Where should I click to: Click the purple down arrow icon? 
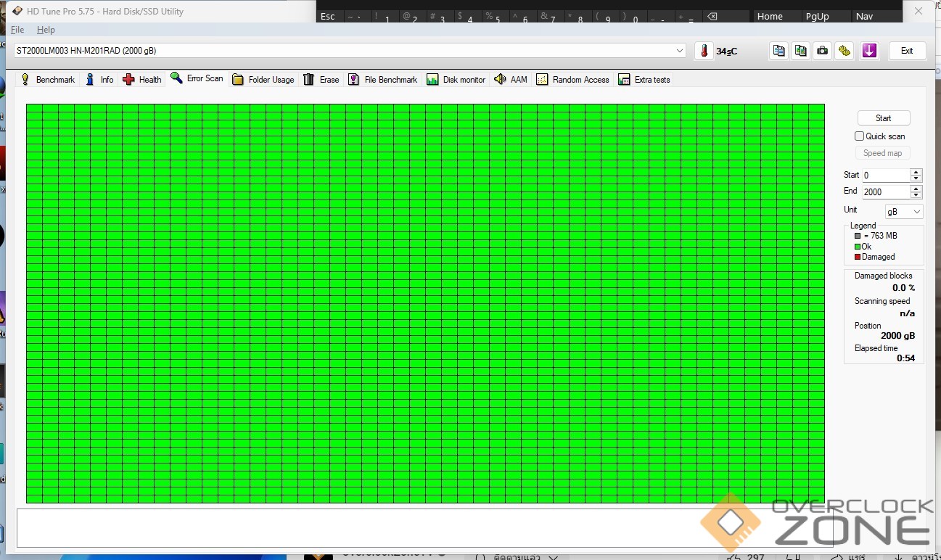tap(869, 51)
